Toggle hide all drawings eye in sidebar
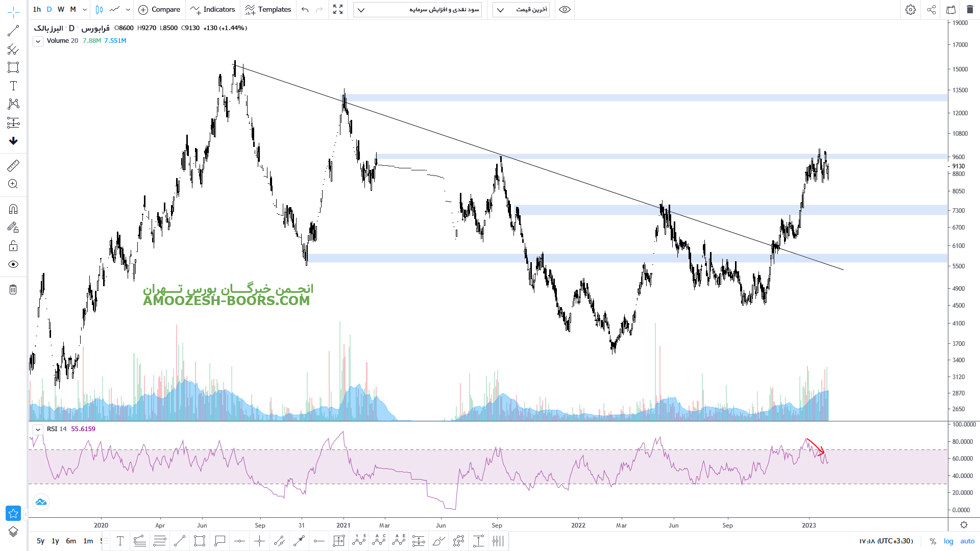 pyautogui.click(x=13, y=264)
